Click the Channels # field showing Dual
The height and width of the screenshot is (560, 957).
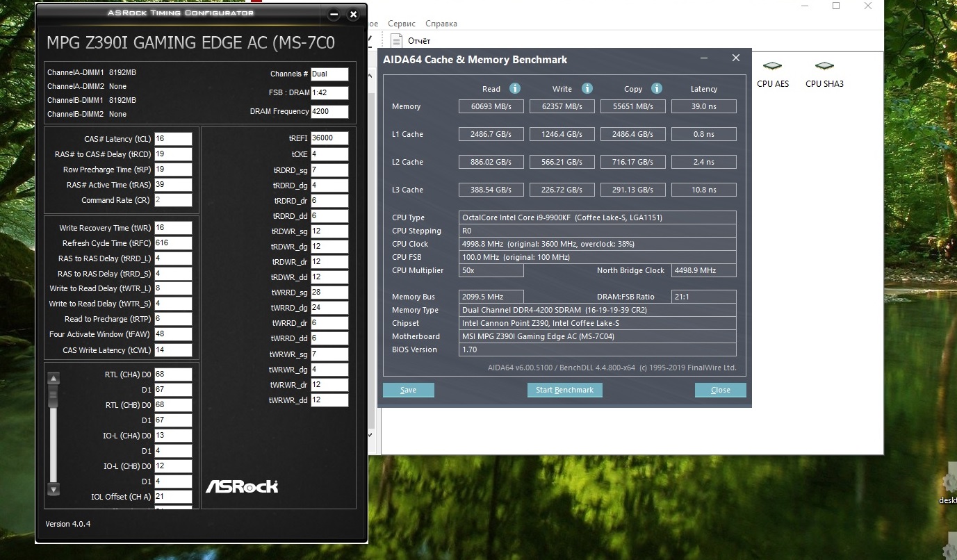point(329,74)
